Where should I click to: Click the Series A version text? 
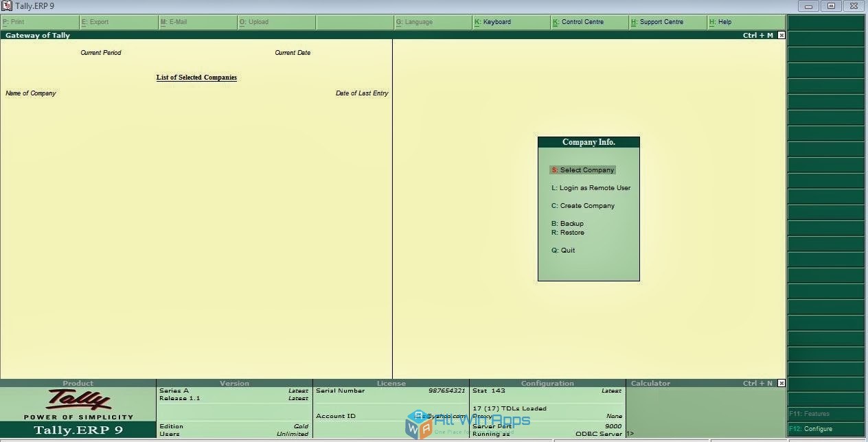click(x=174, y=391)
